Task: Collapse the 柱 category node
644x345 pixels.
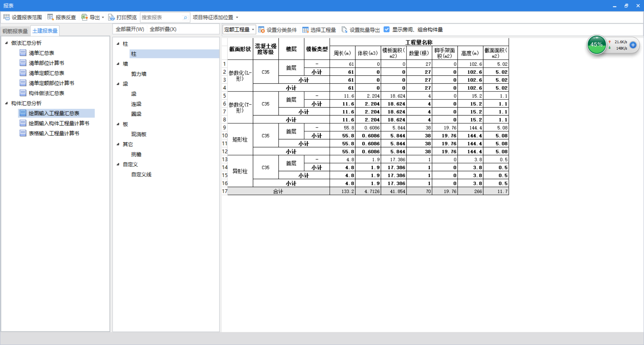Action: pyautogui.click(x=118, y=44)
